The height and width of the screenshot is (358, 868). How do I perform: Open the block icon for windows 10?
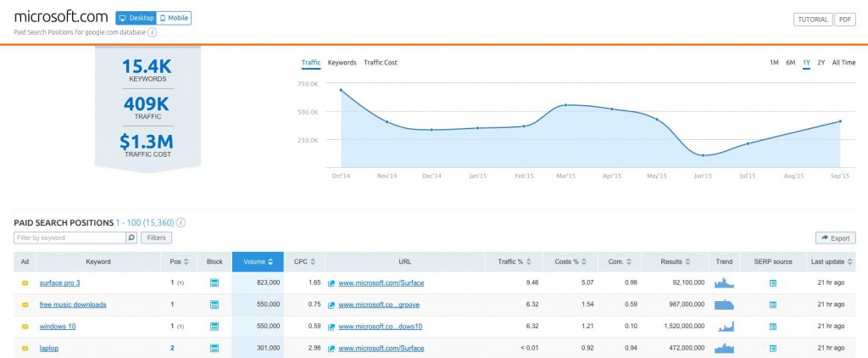click(214, 327)
